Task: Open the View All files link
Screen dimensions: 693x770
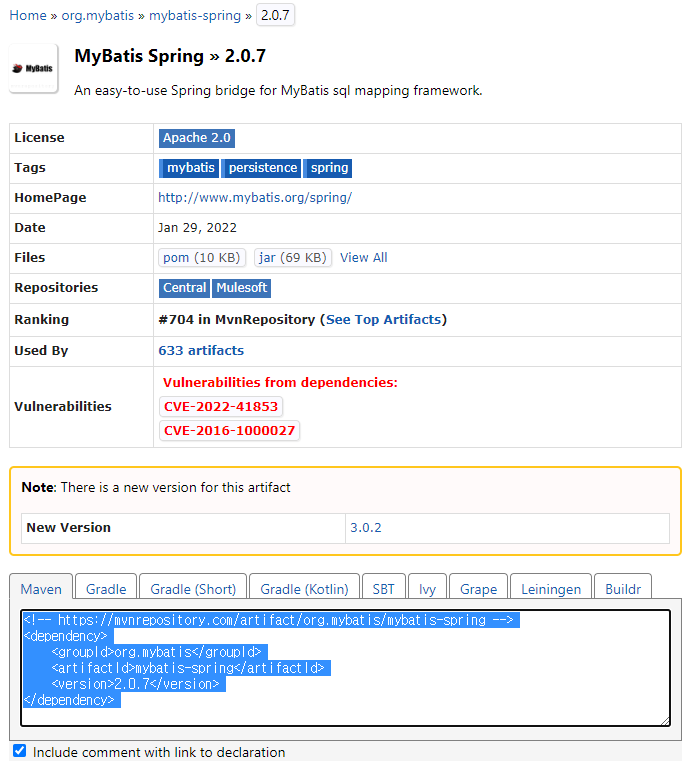Action: pyautogui.click(x=363, y=258)
